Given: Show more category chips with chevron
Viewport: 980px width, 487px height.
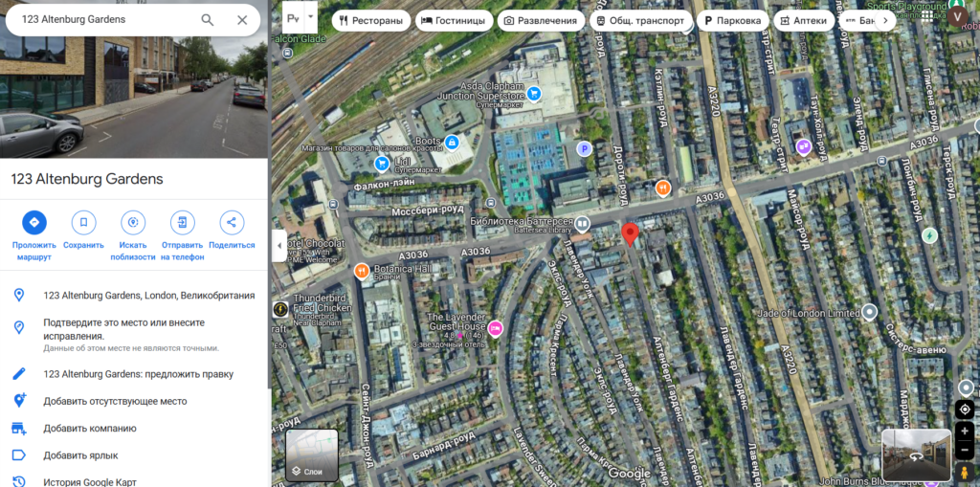Looking at the screenshot, I should 885,21.
